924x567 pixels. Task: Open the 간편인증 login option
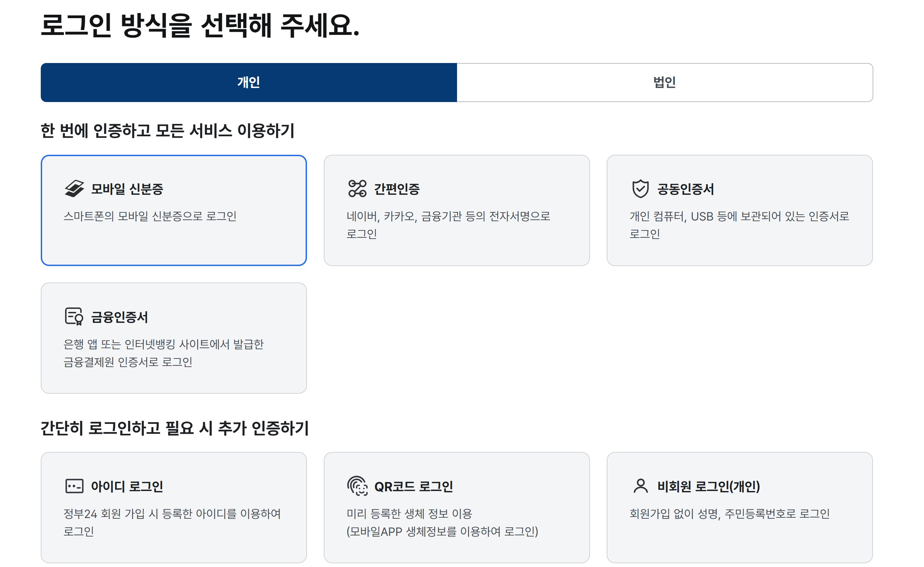coord(396,189)
